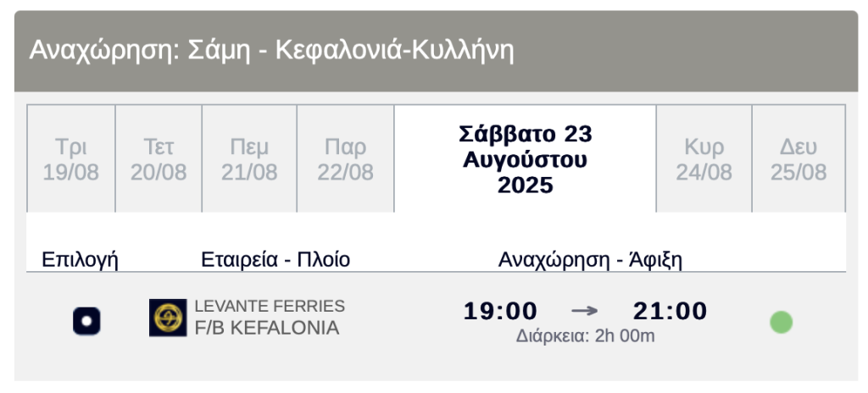This screenshot has width=868, height=393.
Task: Click the Διάρκεια: 2h 00m duration text
Action: coord(586,336)
